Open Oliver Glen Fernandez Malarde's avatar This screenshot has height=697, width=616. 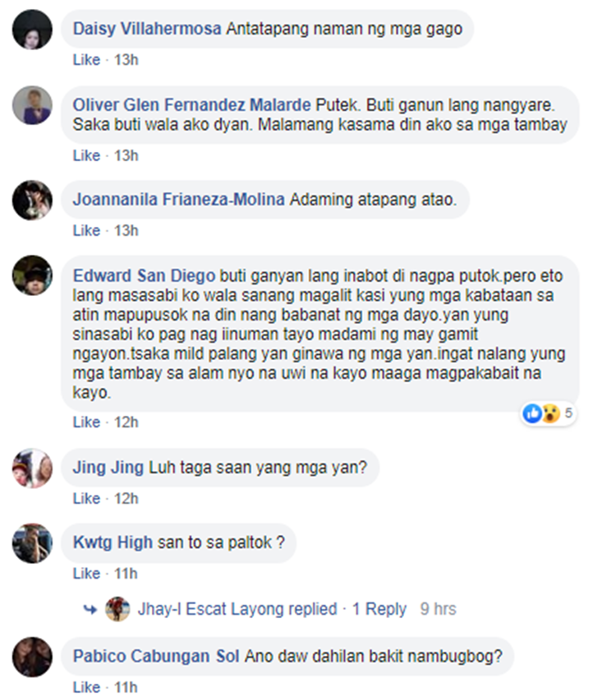[x=32, y=105]
